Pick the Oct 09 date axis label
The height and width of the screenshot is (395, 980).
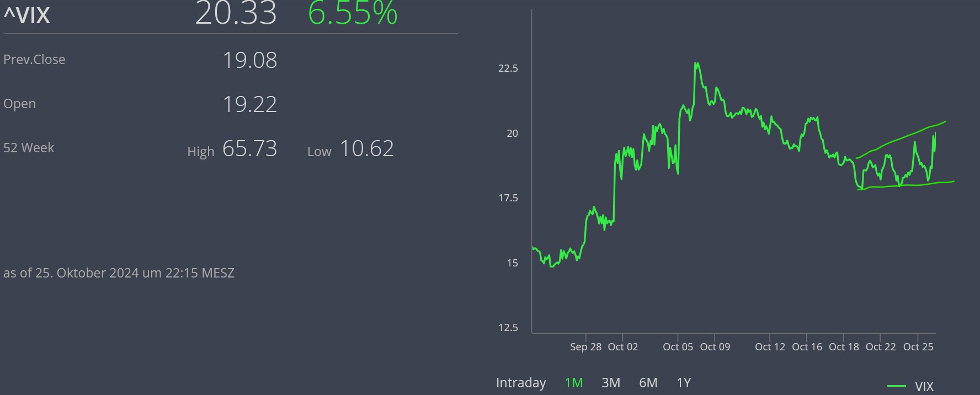click(715, 347)
